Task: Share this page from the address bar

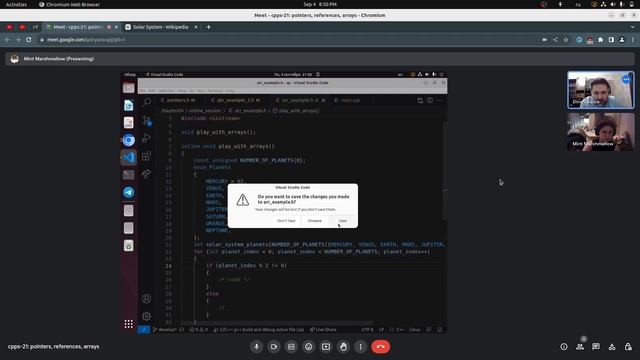Action: (555, 40)
